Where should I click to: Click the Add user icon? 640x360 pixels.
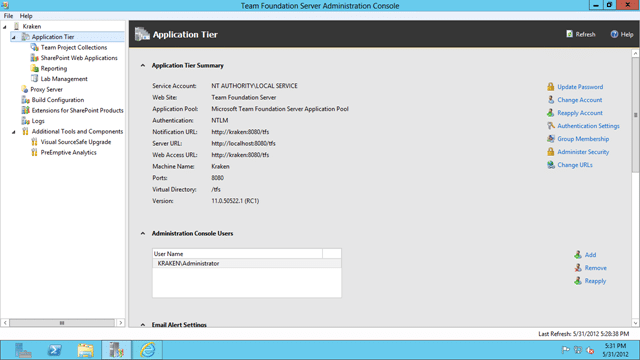coord(578,255)
